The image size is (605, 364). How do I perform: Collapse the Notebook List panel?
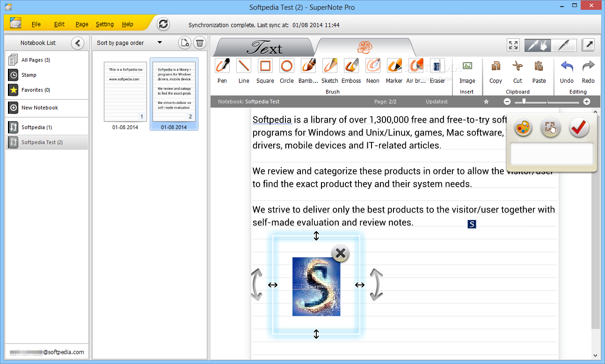click(x=78, y=43)
